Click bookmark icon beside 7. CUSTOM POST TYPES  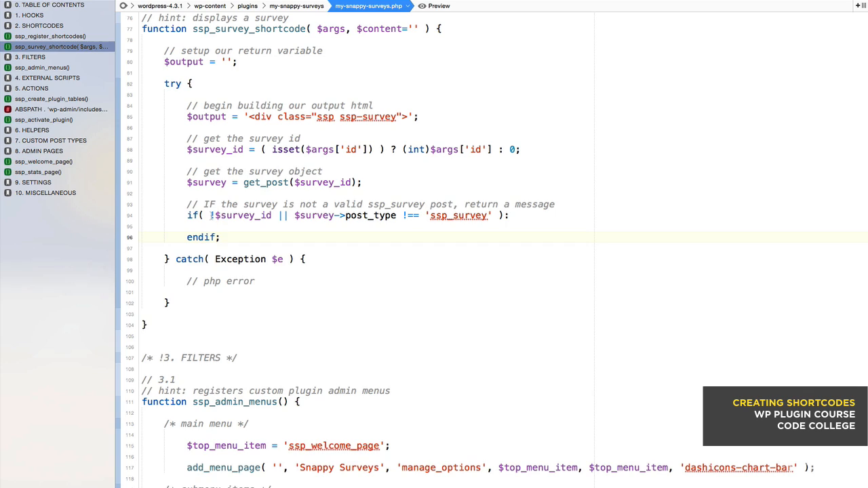8,140
